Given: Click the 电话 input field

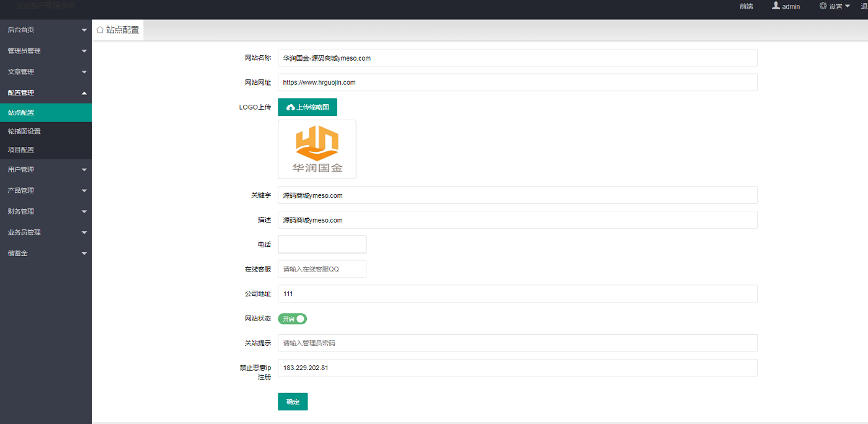Looking at the screenshot, I should tap(322, 244).
